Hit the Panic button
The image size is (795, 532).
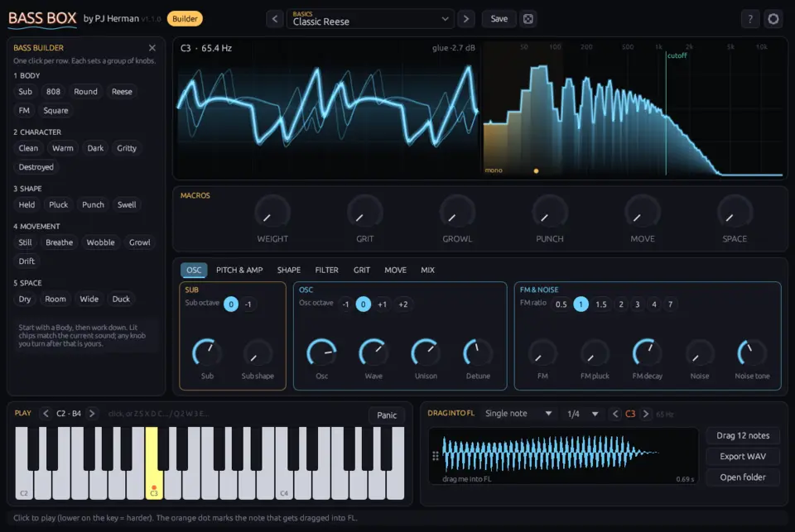[387, 415]
